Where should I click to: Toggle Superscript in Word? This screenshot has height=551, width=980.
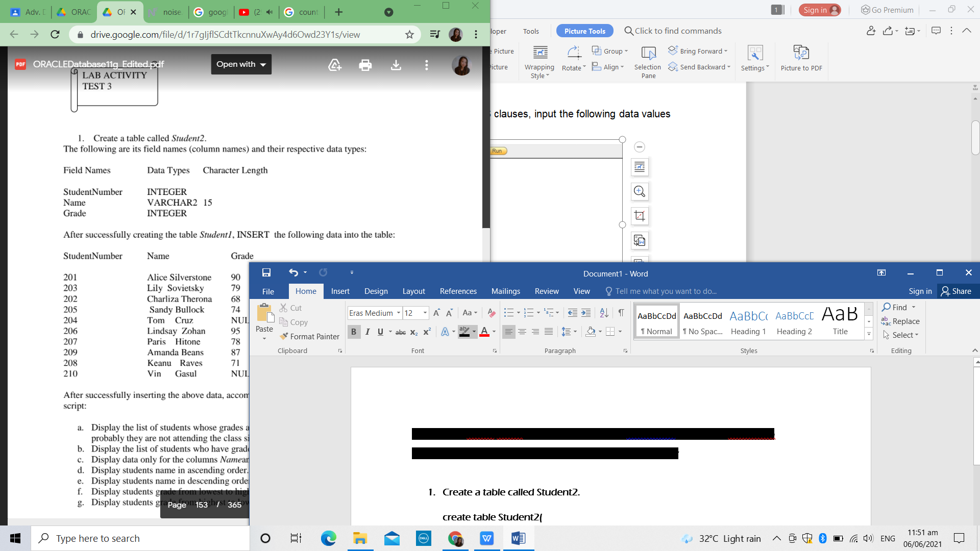(x=427, y=332)
